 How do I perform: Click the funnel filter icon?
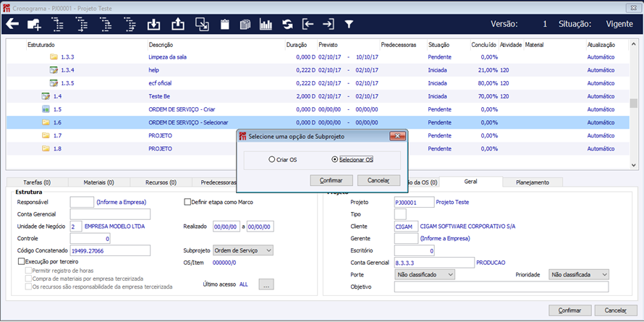click(349, 25)
